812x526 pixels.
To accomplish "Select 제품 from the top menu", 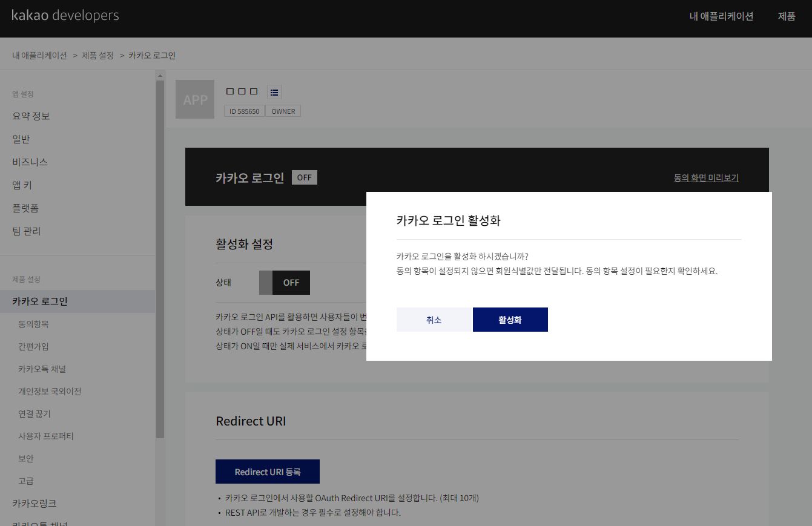I will click(x=787, y=16).
